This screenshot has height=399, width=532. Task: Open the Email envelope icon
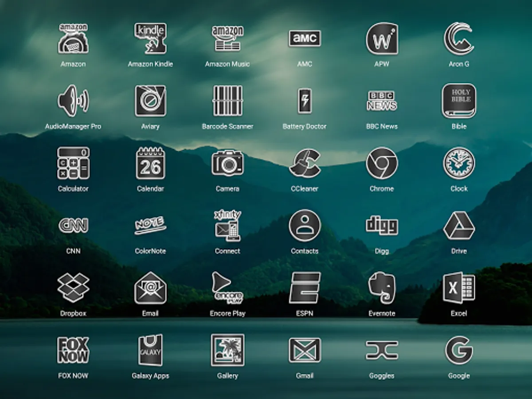point(150,288)
